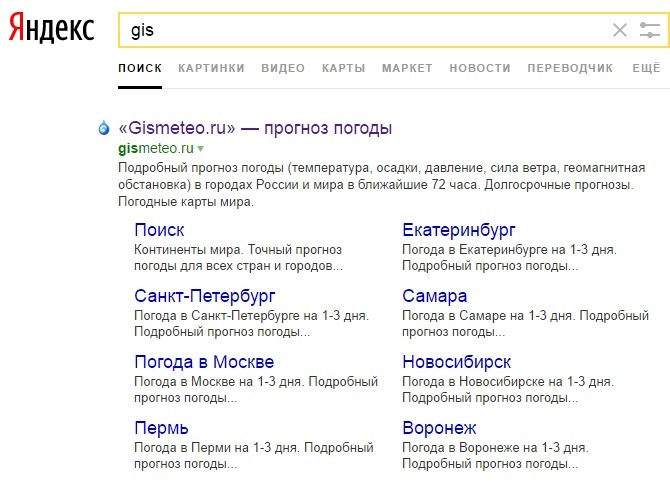Open the Переводчик tab
The image size is (670, 486).
[x=570, y=68]
